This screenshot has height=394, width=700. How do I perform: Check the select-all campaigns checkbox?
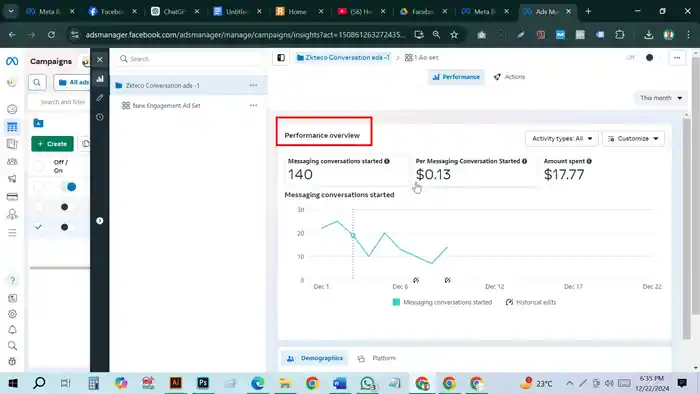point(38,166)
